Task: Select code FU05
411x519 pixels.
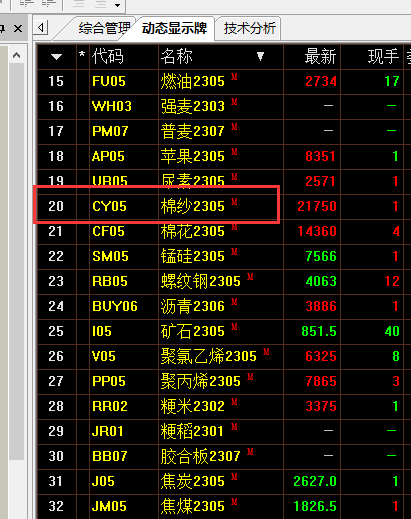Action: coord(109,81)
